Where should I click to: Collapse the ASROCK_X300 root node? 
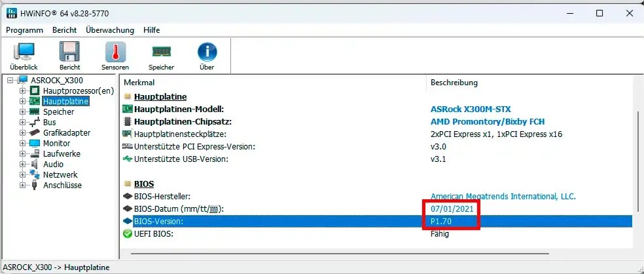[x=10, y=80]
